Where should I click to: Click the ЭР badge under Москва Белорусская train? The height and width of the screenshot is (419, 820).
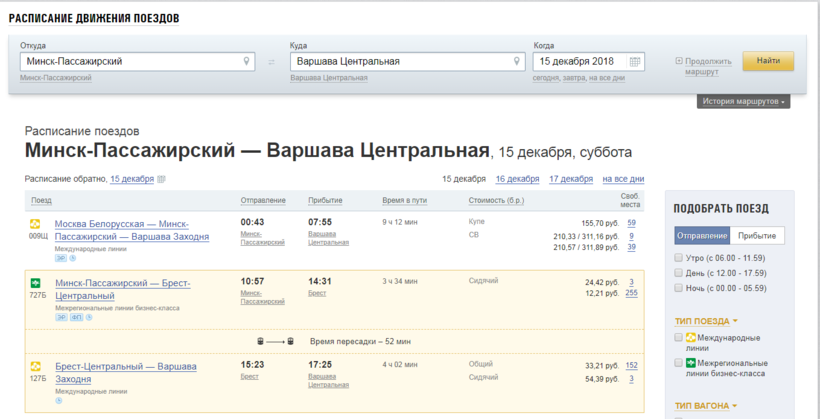pyautogui.click(x=61, y=258)
